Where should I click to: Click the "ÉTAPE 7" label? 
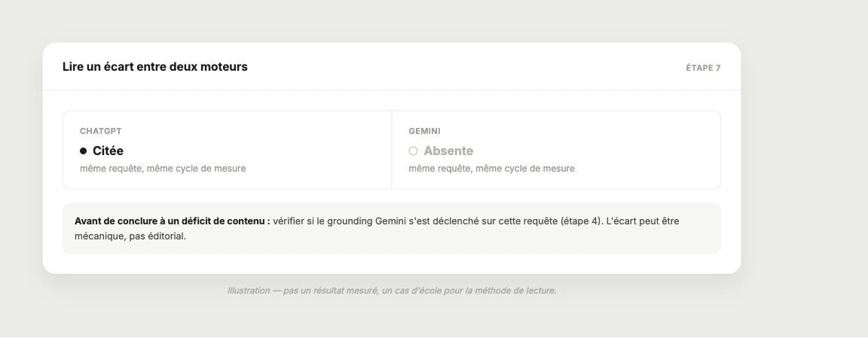703,68
